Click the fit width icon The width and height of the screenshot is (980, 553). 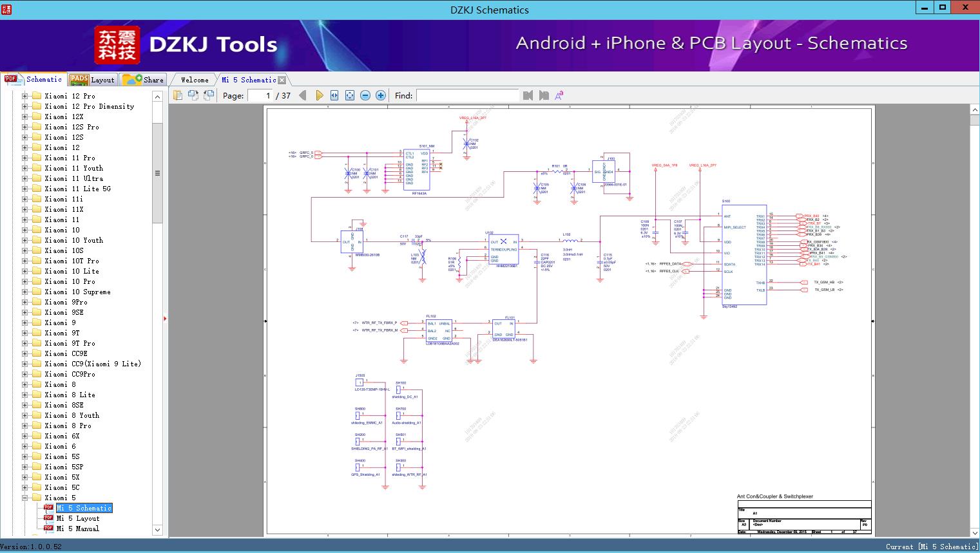[x=334, y=95]
